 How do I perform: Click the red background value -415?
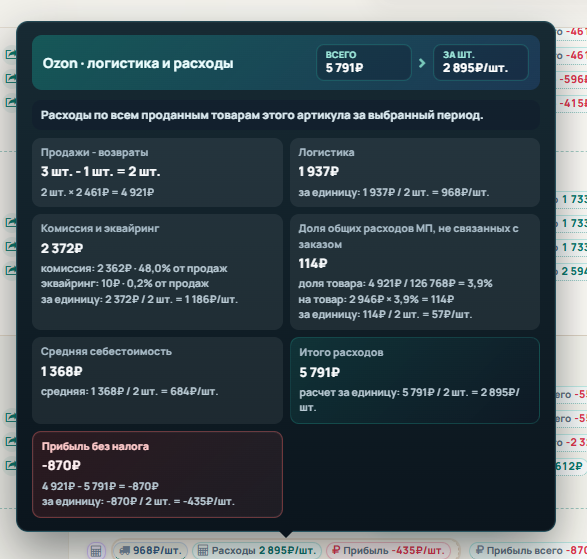[x=573, y=103]
